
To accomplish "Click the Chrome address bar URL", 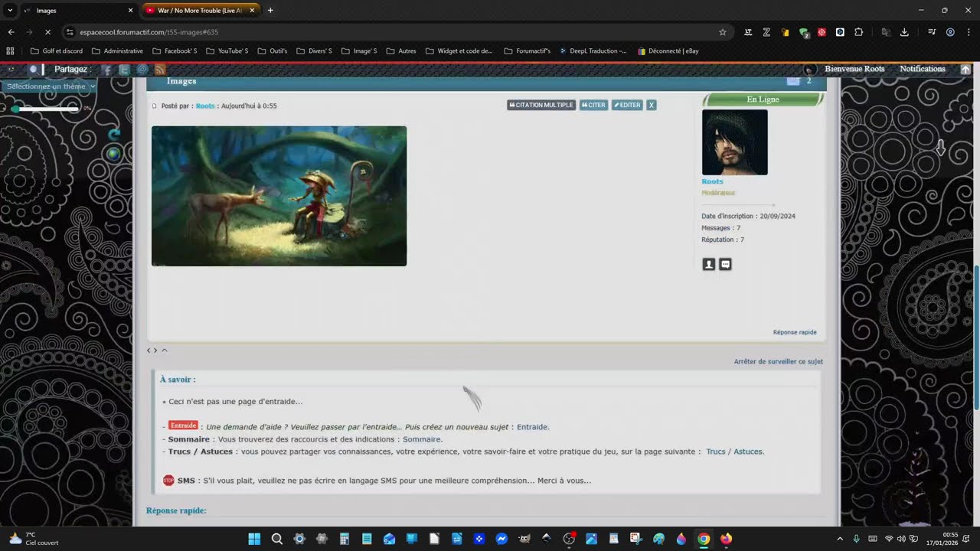I will (x=149, y=32).
